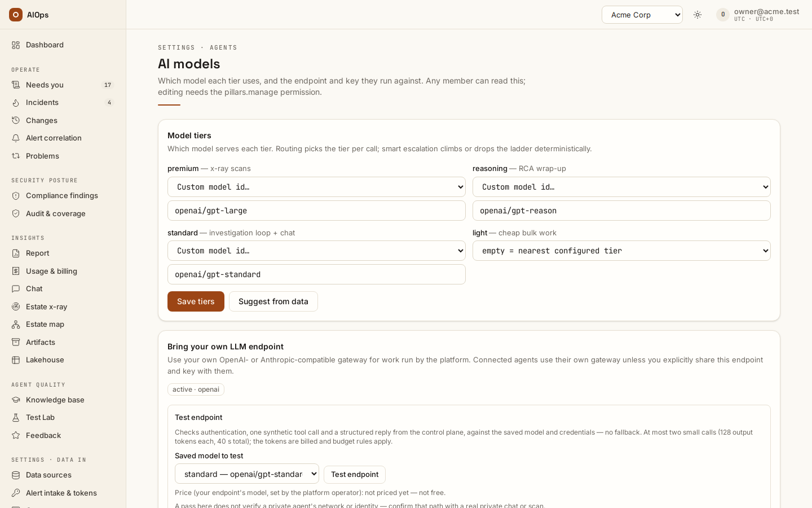Toggle the light/dark theme sun icon
The height and width of the screenshot is (508, 812).
point(698,15)
